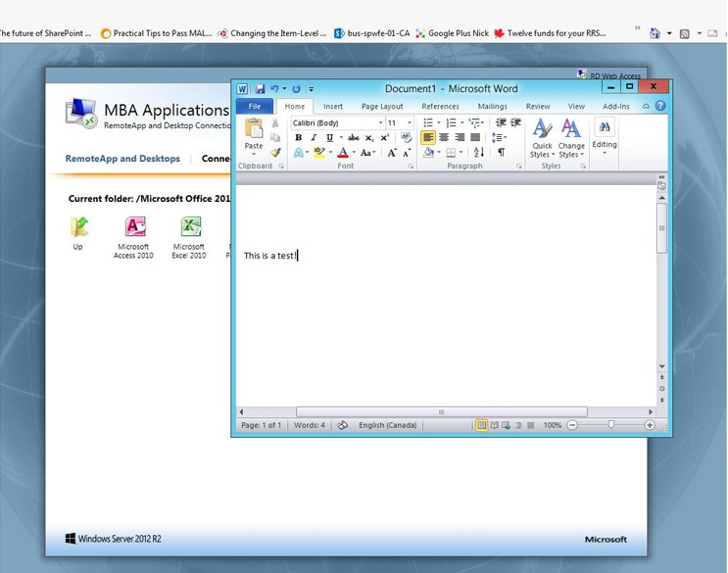The width and height of the screenshot is (728, 573).
Task: Click the horizontal scrollbar in Word
Action: click(441, 412)
